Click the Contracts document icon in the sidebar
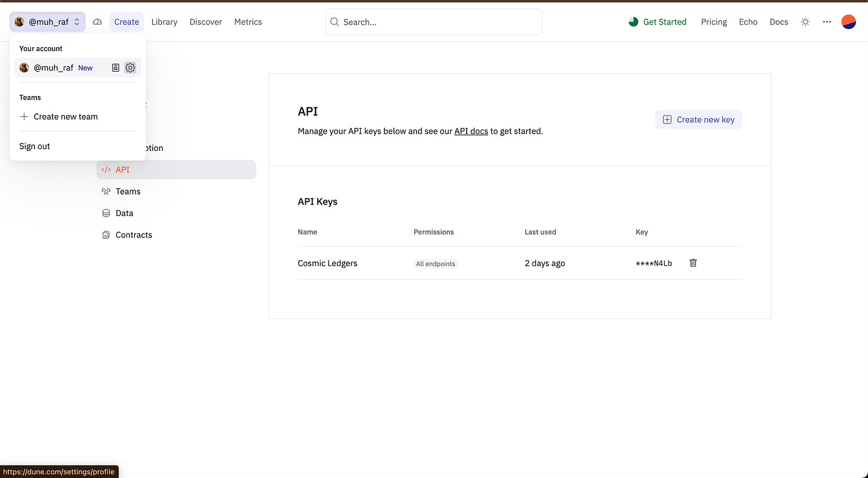 coord(106,235)
